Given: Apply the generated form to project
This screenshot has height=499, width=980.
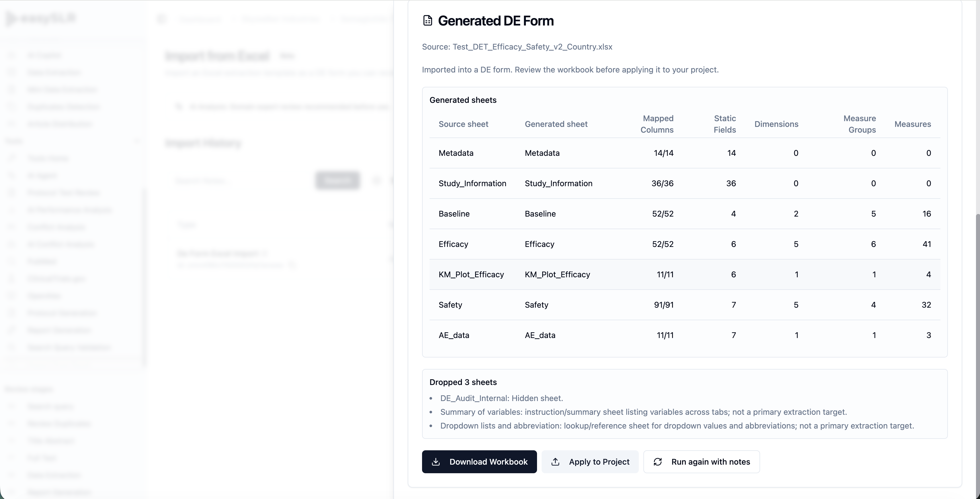Looking at the screenshot, I should 590,461.
